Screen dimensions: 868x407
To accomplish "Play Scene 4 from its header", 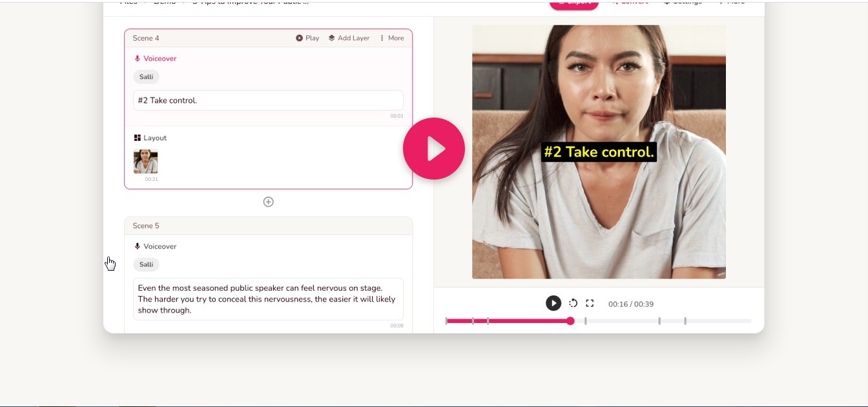I will click(307, 38).
